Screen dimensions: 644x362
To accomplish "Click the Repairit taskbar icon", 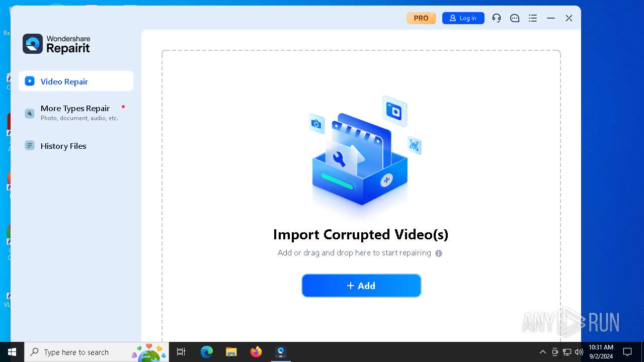I will coord(281,352).
